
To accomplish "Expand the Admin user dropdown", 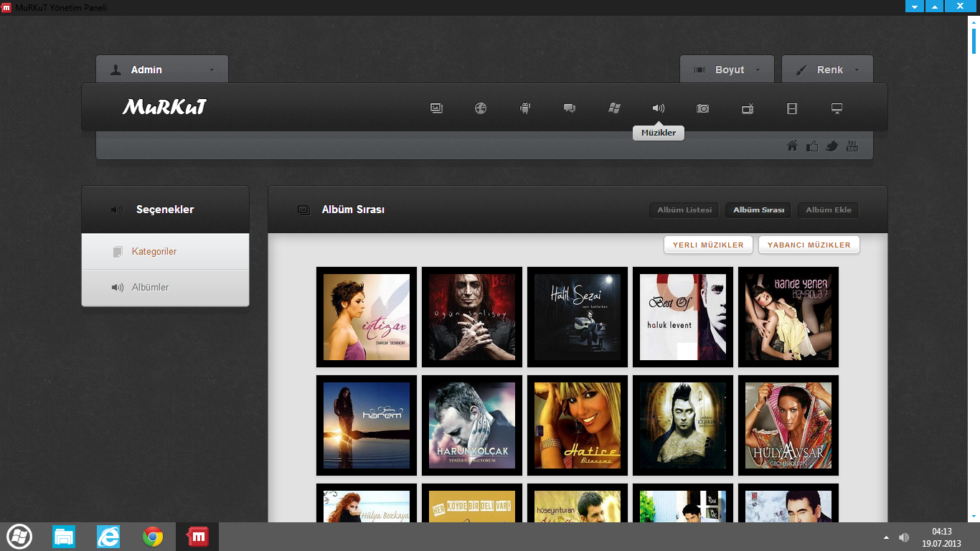I will (x=162, y=70).
